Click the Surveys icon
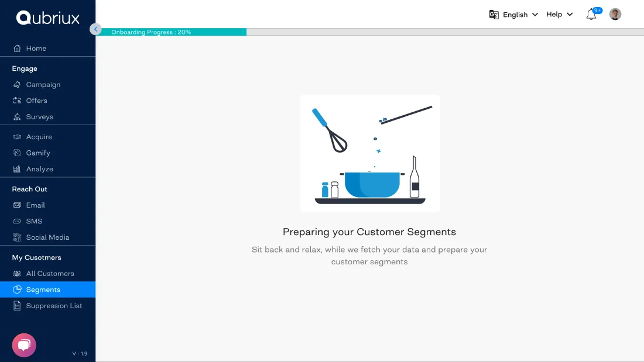Viewport: 644px width, 362px height. tap(17, 116)
